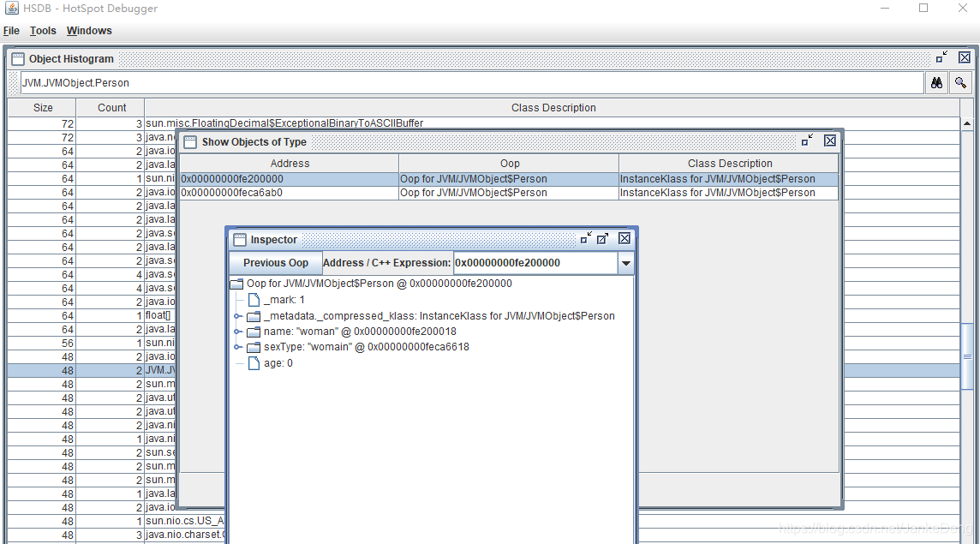Screen dimensions: 980x544
Task: Click the Size column header
Action: (x=43, y=108)
